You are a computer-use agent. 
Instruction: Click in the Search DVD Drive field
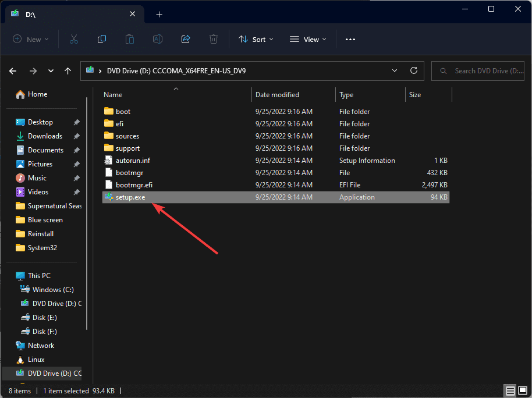(478, 71)
